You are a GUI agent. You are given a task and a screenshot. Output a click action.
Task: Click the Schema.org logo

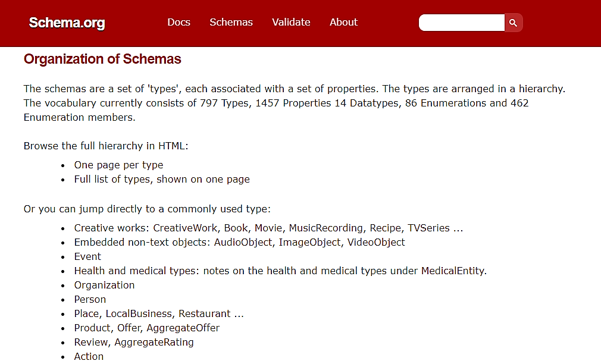pyautogui.click(x=67, y=23)
